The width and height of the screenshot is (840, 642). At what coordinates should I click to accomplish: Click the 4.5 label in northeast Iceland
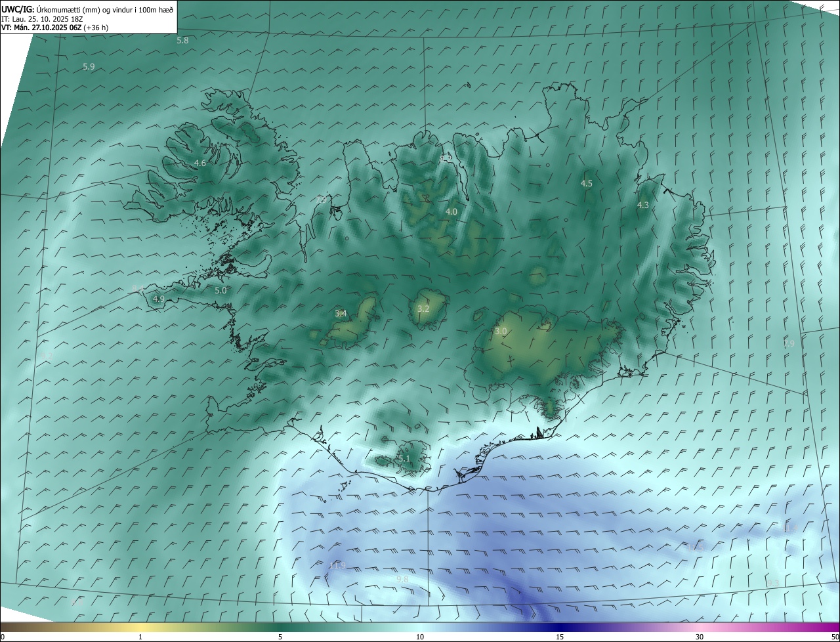point(587,184)
